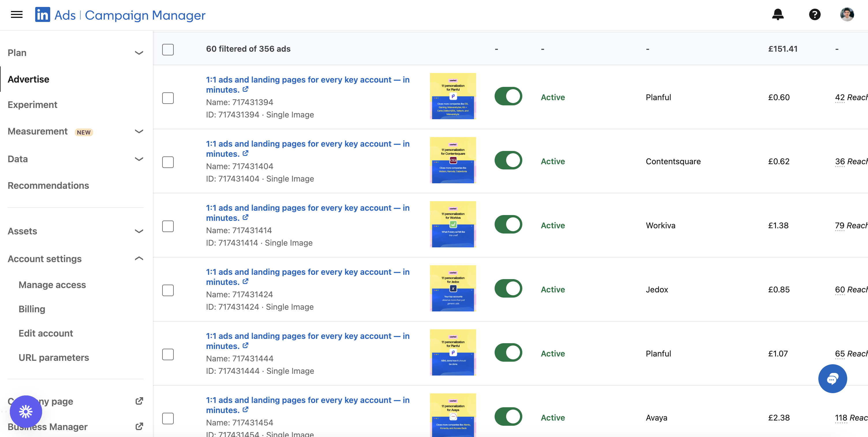Turn off the first Planful ad toggle
Screen dimensions: 868x437
tap(508, 96)
